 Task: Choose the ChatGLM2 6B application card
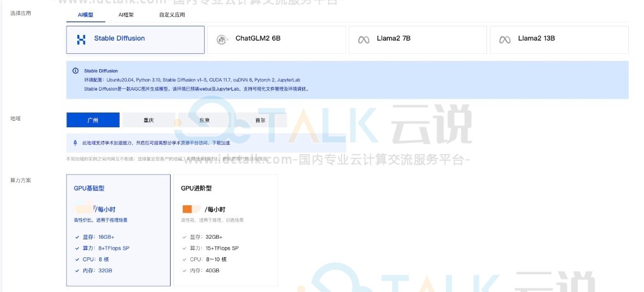(x=276, y=40)
